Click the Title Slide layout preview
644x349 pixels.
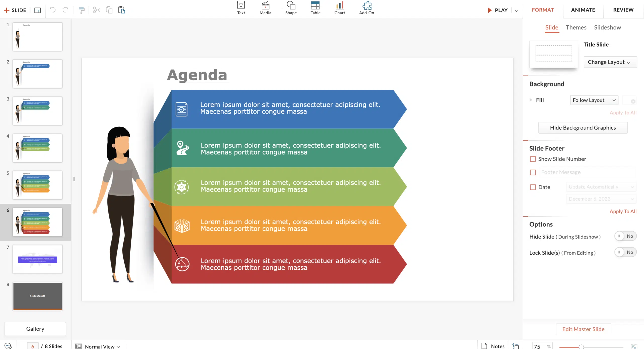pyautogui.click(x=554, y=54)
